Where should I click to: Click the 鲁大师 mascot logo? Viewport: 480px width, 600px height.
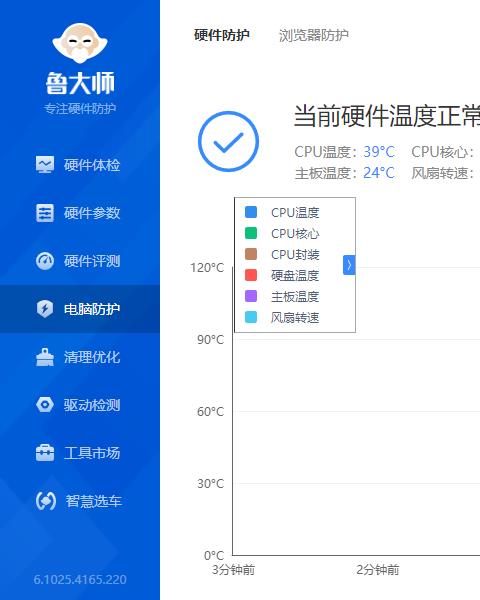coord(80,43)
